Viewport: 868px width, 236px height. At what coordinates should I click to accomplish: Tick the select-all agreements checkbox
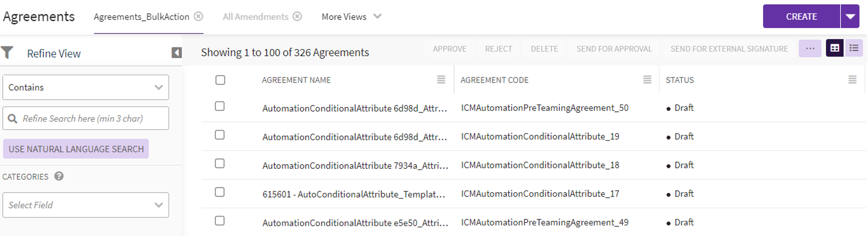(220, 80)
